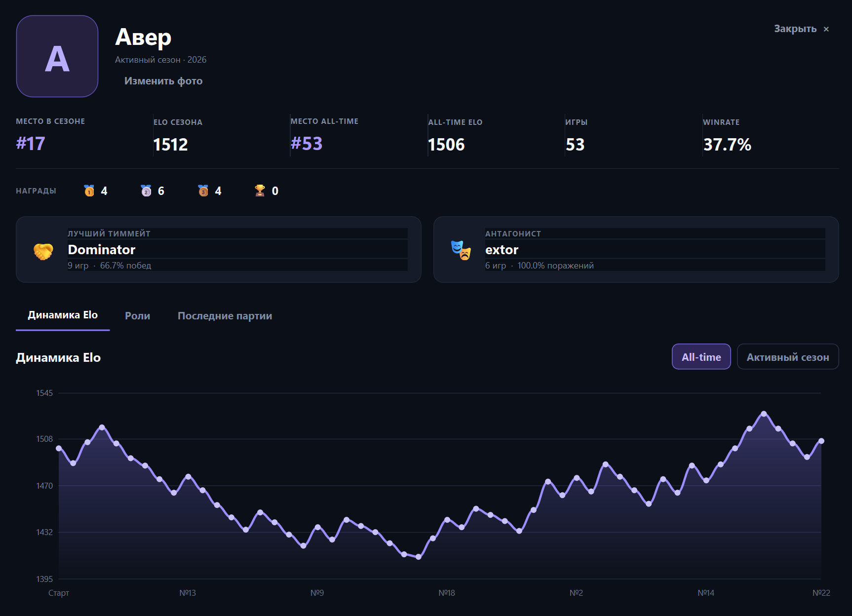Open the Роли tab
This screenshot has height=616, width=852.
137,316
